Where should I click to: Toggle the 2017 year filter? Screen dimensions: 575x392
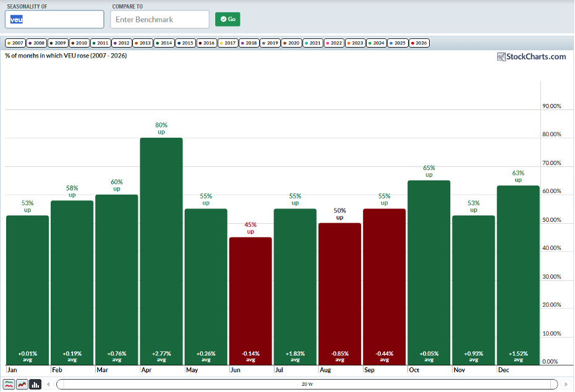pos(228,43)
